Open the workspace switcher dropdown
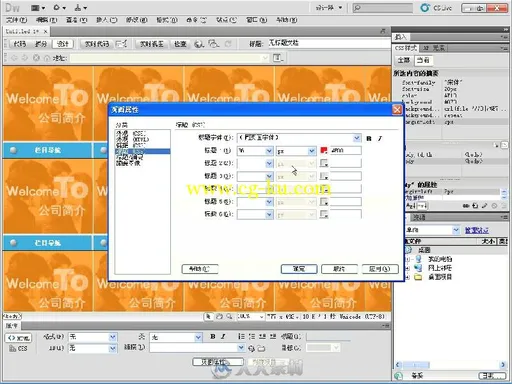512x384 pixels. click(x=329, y=7)
